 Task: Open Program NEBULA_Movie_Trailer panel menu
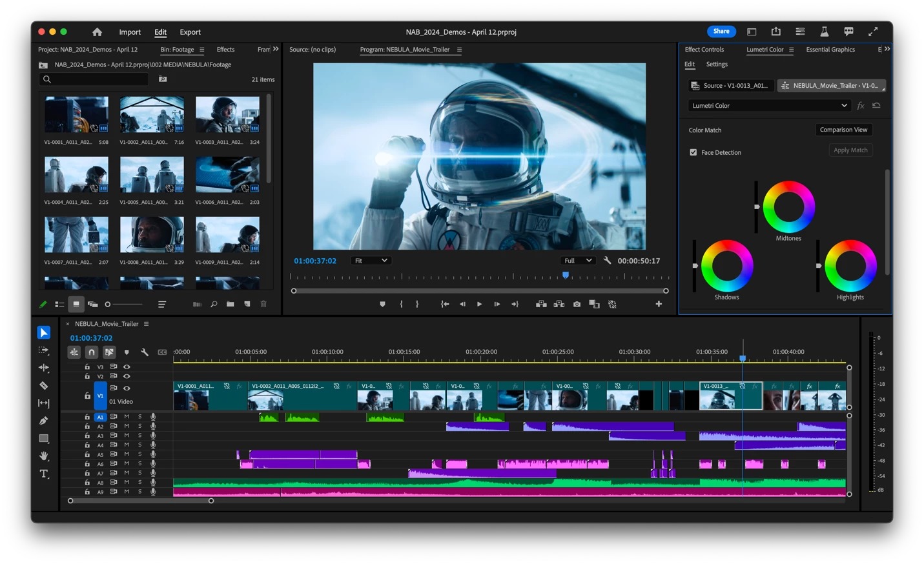coord(459,50)
